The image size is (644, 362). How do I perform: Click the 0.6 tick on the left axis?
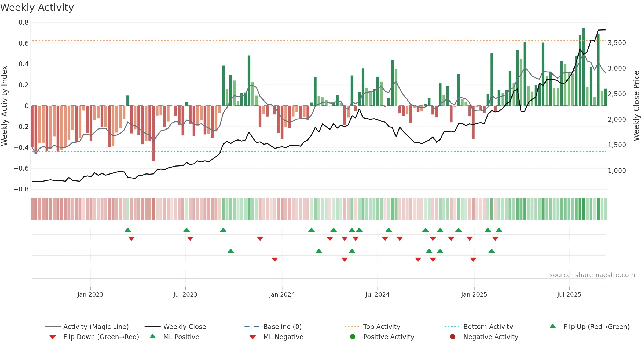coord(24,43)
